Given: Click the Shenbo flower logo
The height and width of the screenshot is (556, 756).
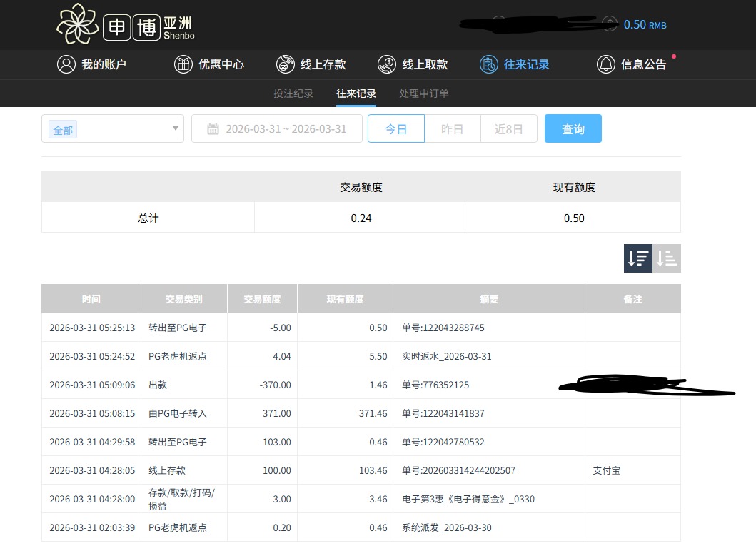Looking at the screenshot, I should 77,24.
